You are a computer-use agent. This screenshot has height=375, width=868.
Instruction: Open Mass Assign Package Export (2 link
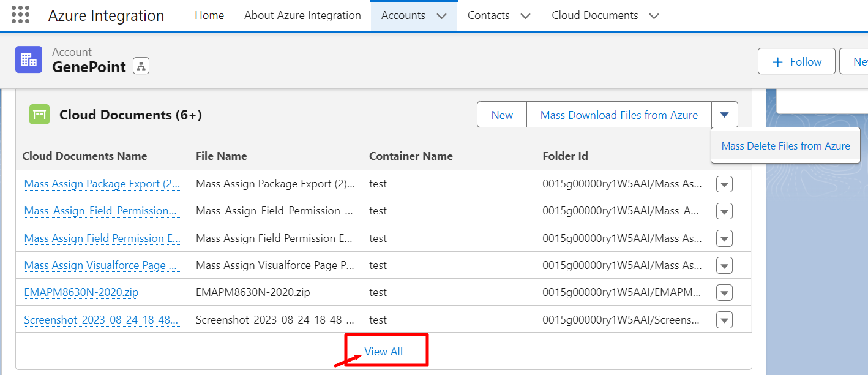[102, 184]
